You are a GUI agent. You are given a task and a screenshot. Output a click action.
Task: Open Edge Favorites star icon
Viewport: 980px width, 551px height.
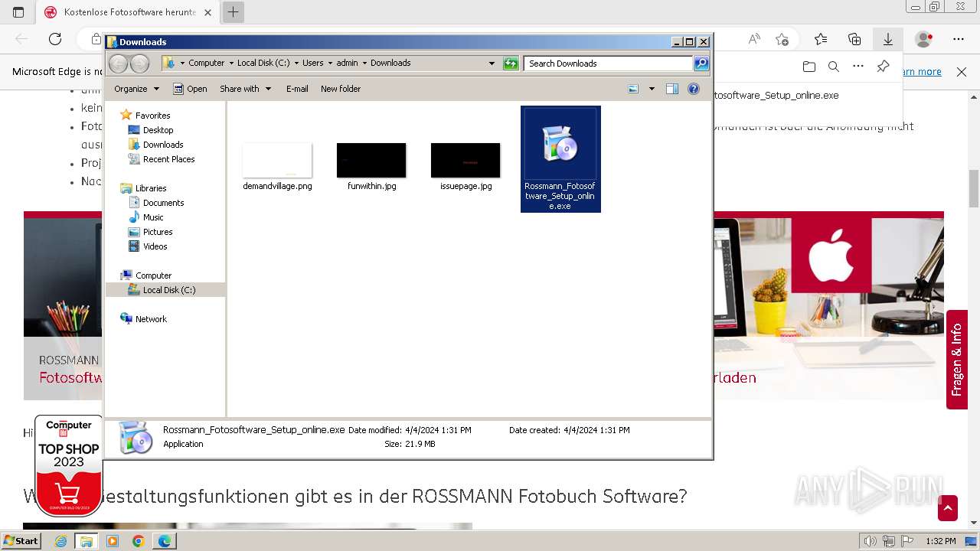(821, 39)
